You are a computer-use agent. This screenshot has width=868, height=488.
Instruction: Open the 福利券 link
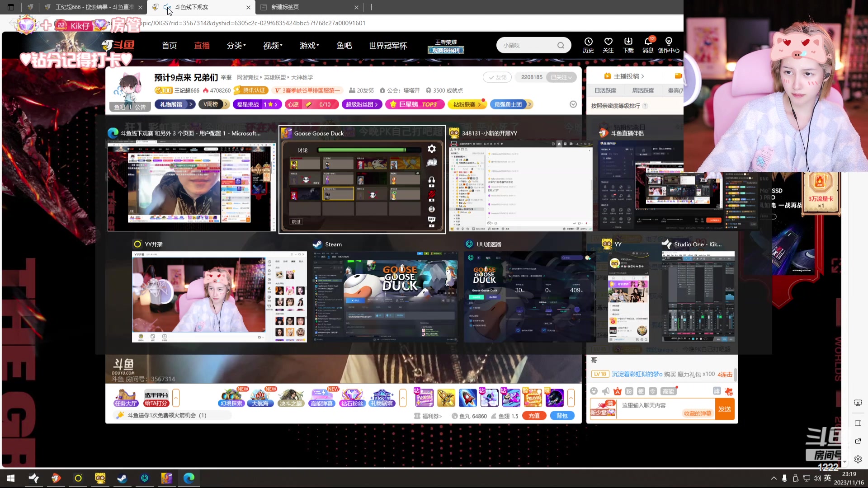428,416
